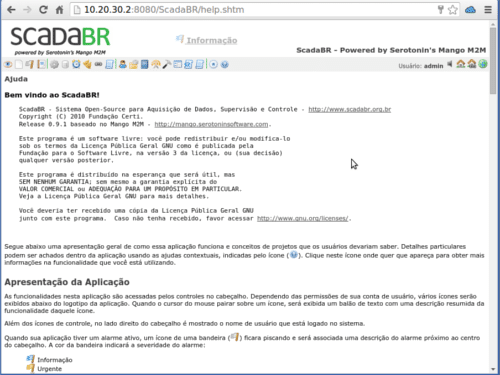The image size is (500, 375).
Task: Click the Informação alarm flag icon in header
Action: click(x=180, y=39)
